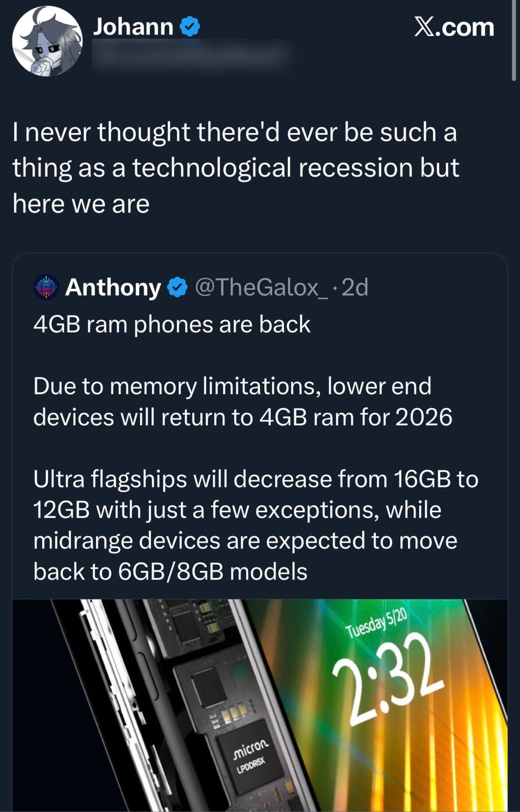Click the "Due to memory limitations" paragraph
The image size is (520, 812).
tap(242, 402)
